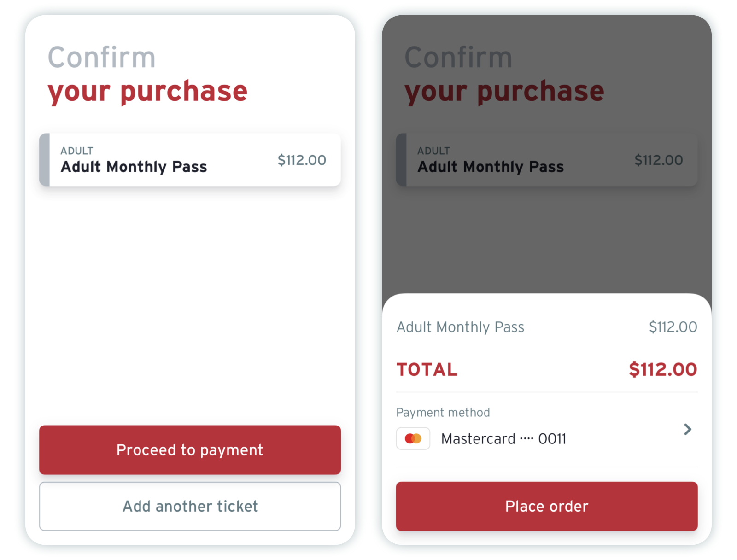Image resolution: width=737 pixels, height=560 pixels.
Task: Tap the dimmed background overlay above checkout sheet
Action: [x=546, y=239]
